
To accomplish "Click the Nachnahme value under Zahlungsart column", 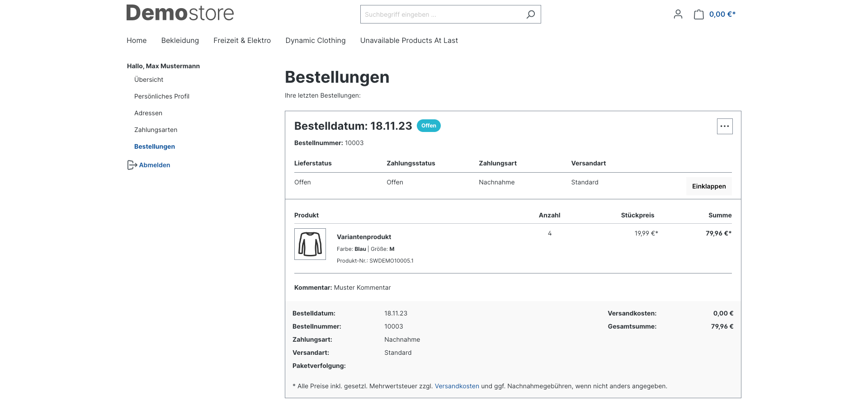I will coord(497,182).
